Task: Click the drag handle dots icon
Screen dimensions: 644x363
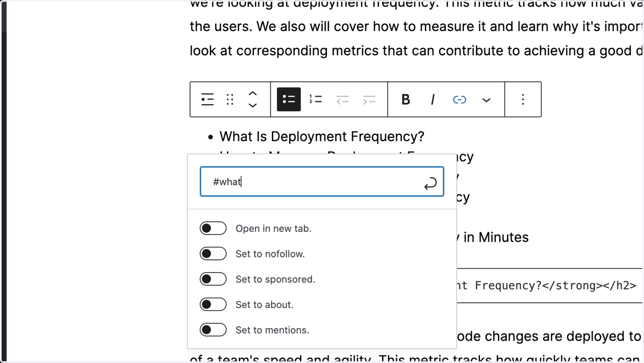Action: [x=230, y=99]
